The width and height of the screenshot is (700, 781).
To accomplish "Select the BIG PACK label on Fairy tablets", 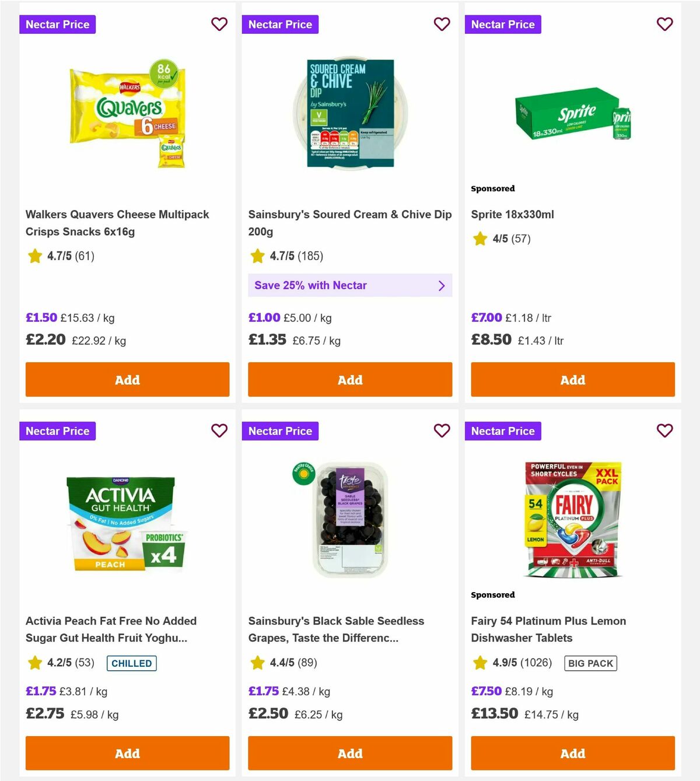I will click(590, 663).
